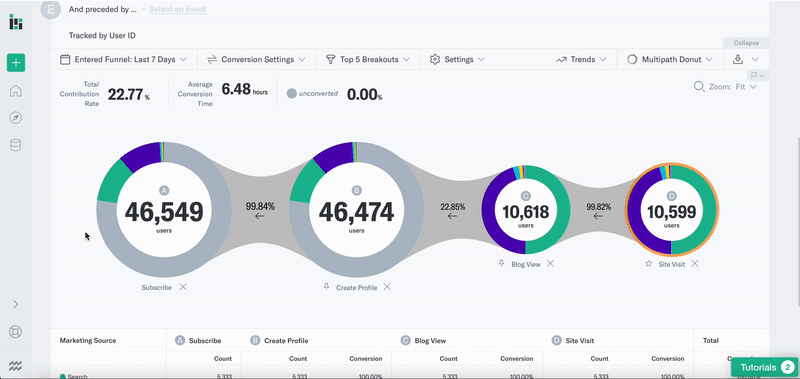This screenshot has width=800, height=379.
Task: Click the Marketing Source column header
Action: [x=88, y=340]
